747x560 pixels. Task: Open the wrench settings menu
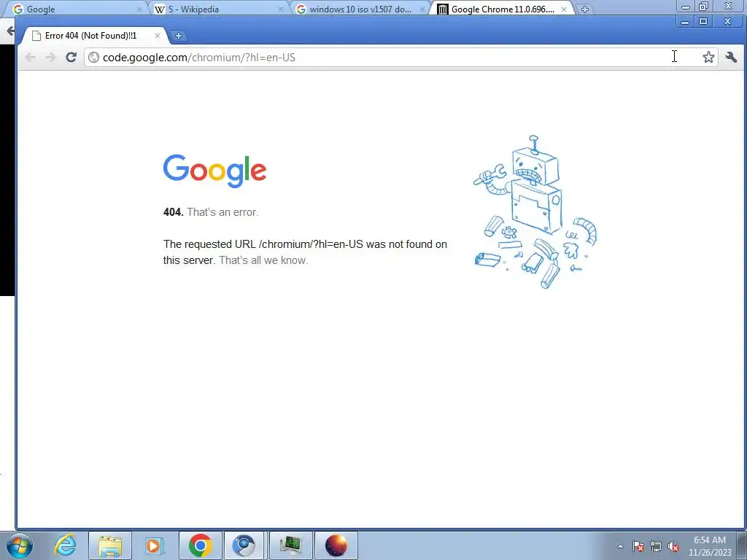coord(731,57)
